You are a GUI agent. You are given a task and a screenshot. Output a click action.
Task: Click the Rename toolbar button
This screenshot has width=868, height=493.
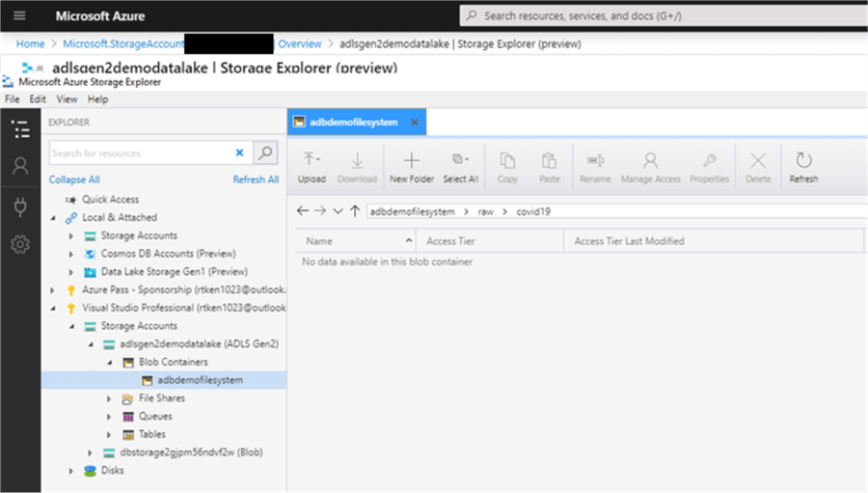pos(595,167)
